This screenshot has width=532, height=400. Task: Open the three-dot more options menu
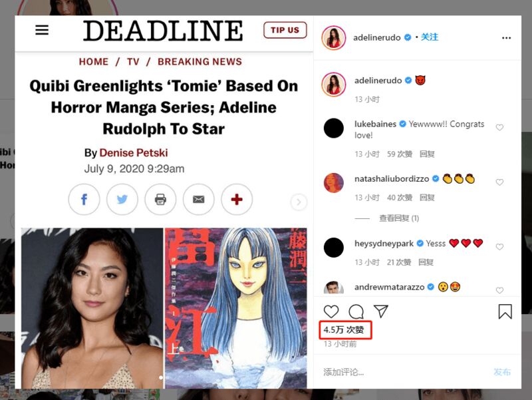pos(506,38)
